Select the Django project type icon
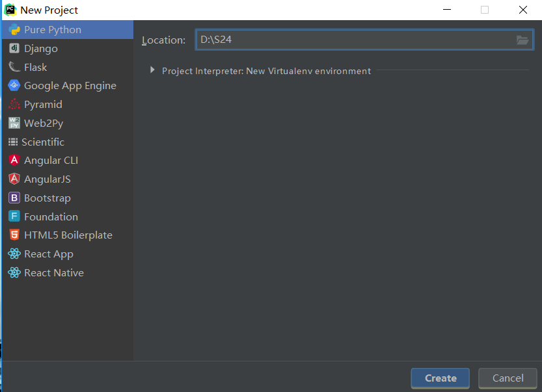Image resolution: width=542 pixels, height=392 pixels. click(14, 49)
